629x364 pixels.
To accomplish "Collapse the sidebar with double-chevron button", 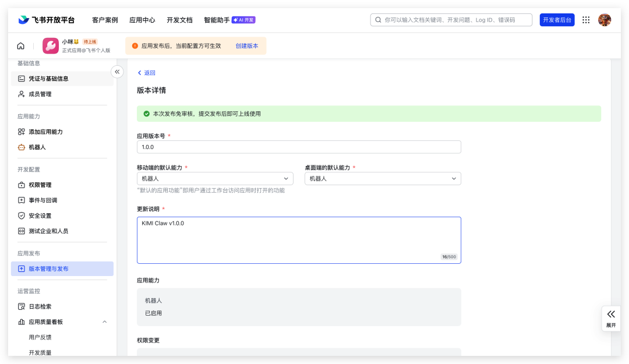I will [117, 72].
